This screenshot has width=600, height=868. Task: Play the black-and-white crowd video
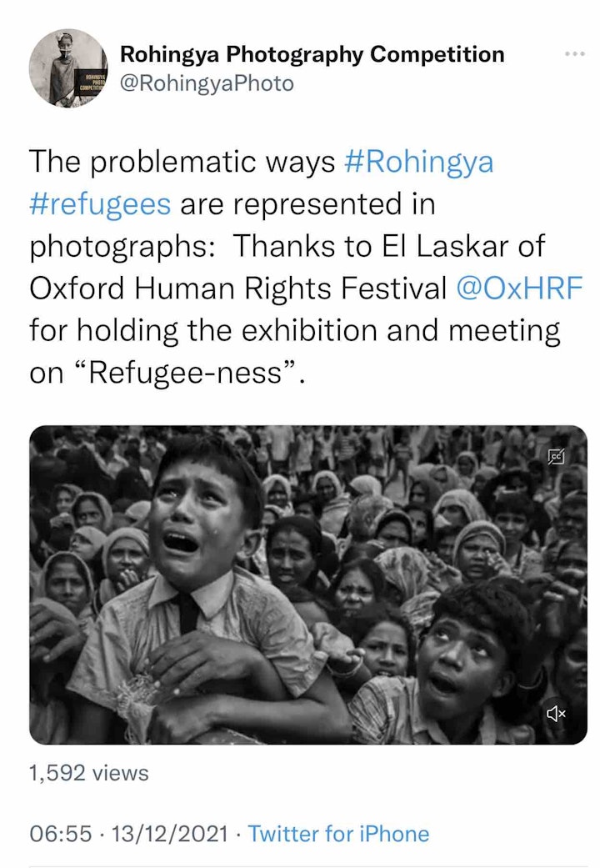click(x=307, y=585)
